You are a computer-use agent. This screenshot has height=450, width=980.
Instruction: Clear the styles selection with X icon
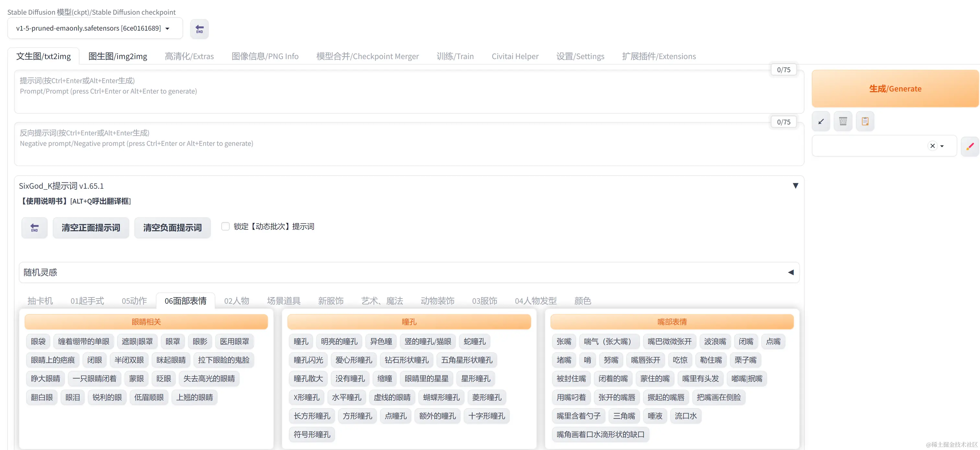click(932, 146)
